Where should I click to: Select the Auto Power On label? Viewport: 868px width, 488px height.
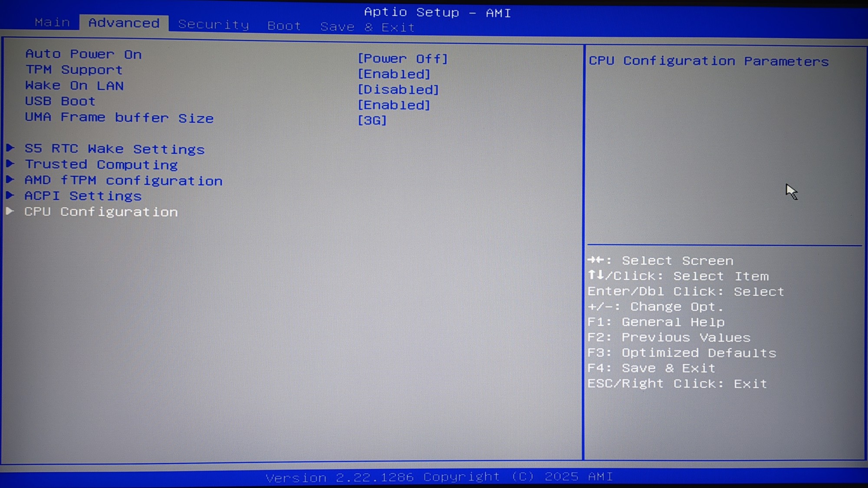coord(83,54)
